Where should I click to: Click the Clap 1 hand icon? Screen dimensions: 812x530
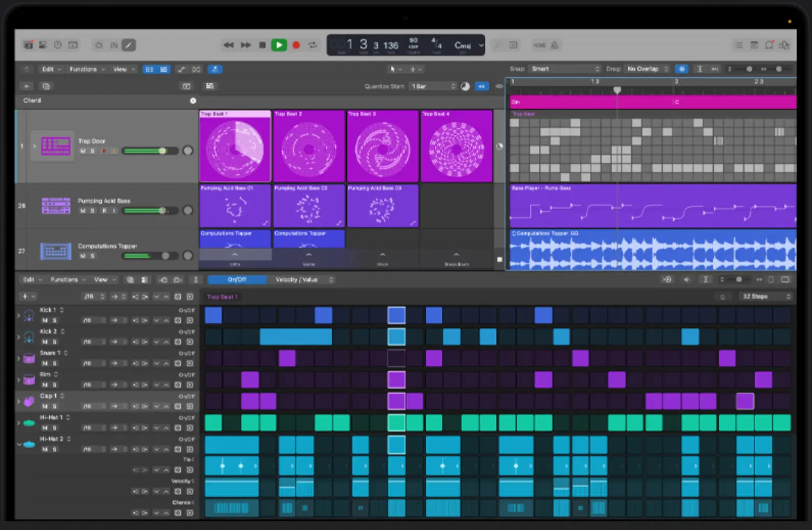point(29,401)
